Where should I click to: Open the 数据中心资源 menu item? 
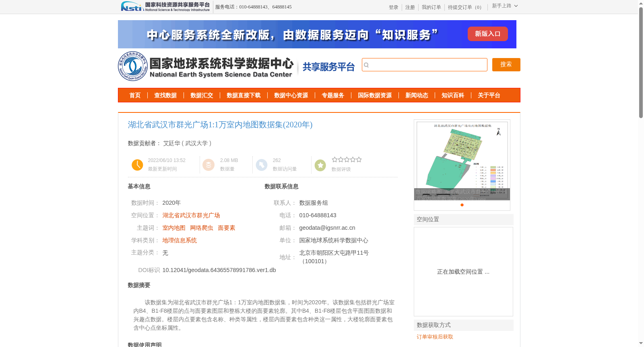[x=291, y=96]
